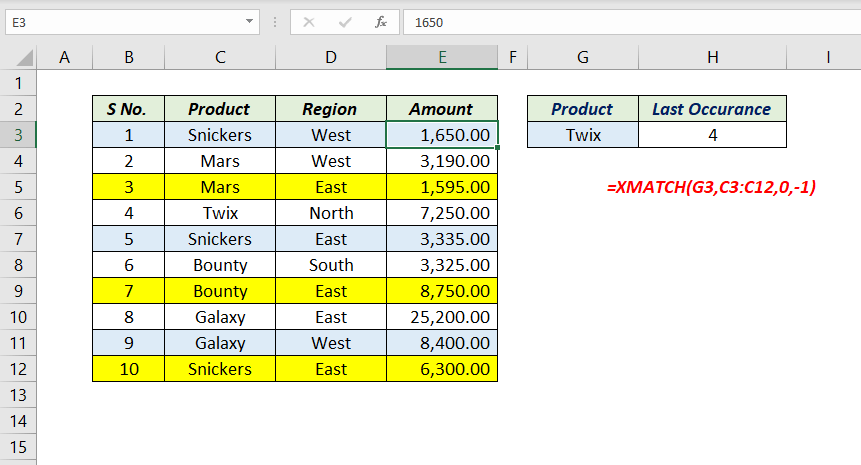Click the 'Product' header cell in column C

point(220,109)
